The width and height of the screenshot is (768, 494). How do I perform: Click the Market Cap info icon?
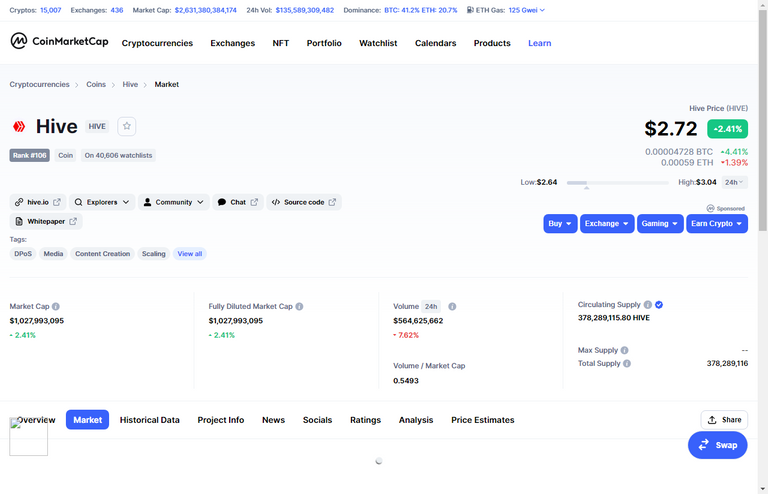click(x=56, y=306)
